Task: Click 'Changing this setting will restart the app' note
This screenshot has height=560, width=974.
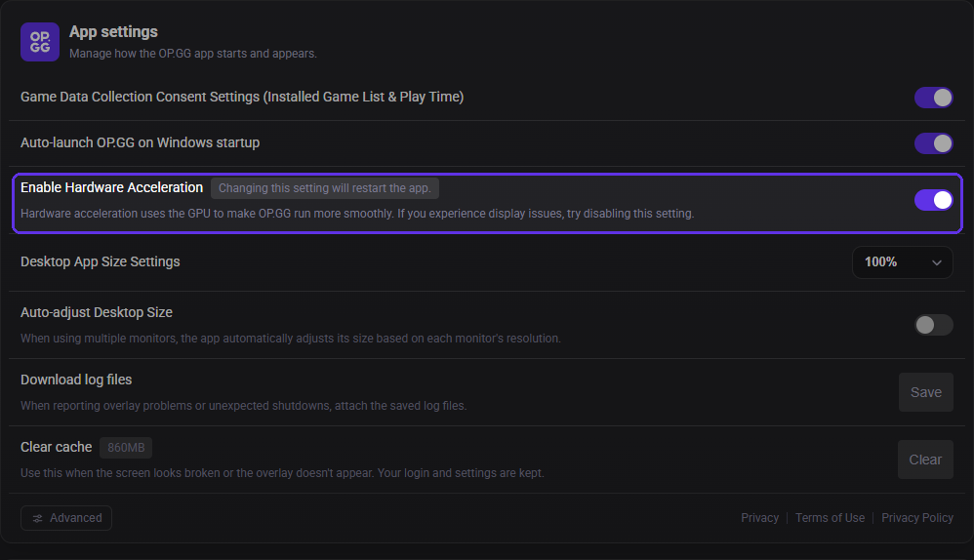Action: 325,188
